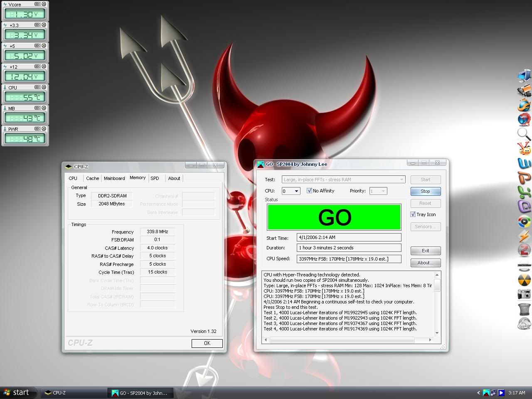Toggle the No Affinity checkbox
This screenshot has height=399, width=532.
pos(309,191)
